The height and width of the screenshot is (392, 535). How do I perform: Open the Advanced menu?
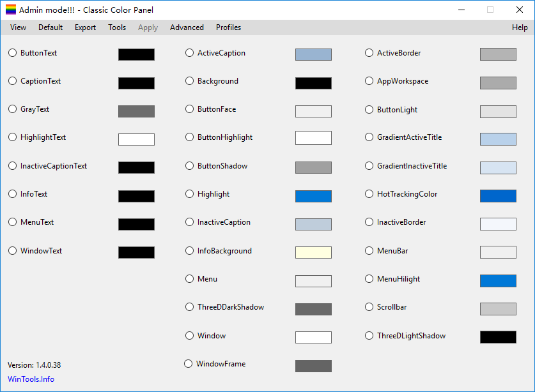(187, 27)
